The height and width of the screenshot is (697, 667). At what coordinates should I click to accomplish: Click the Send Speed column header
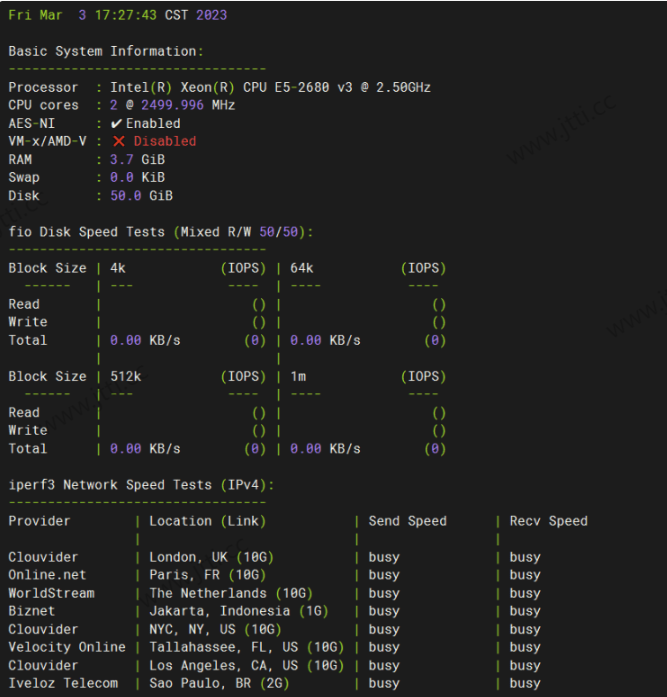[407, 520]
